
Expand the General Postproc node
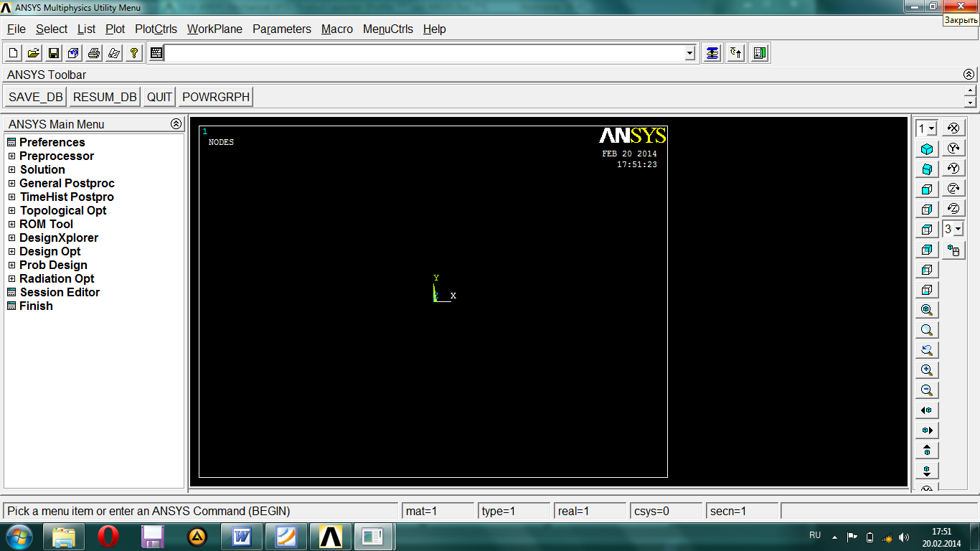(x=11, y=184)
